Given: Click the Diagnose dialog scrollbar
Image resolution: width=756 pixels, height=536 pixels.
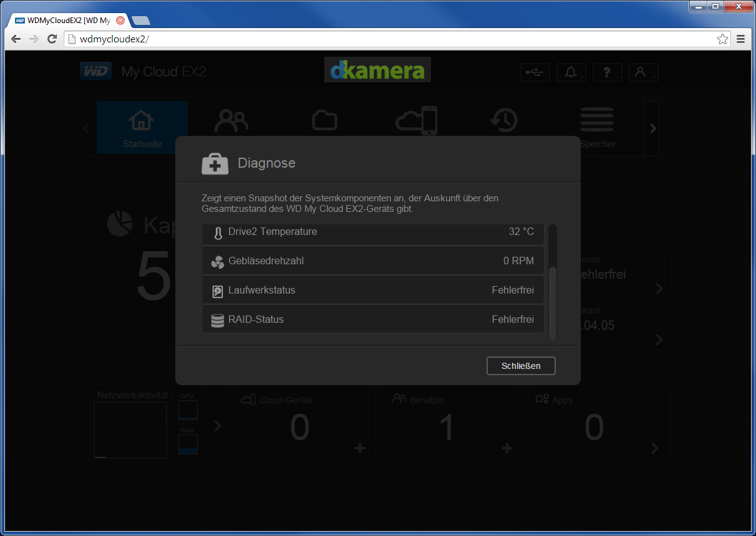Looking at the screenshot, I should 553,304.
